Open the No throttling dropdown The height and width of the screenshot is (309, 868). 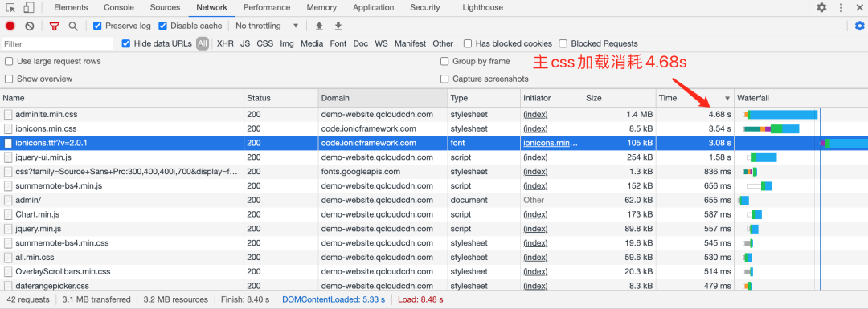point(267,26)
